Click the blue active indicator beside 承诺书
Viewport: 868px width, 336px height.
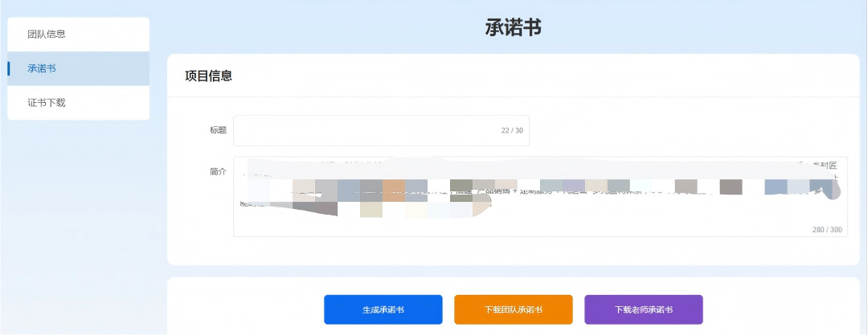click(9, 69)
